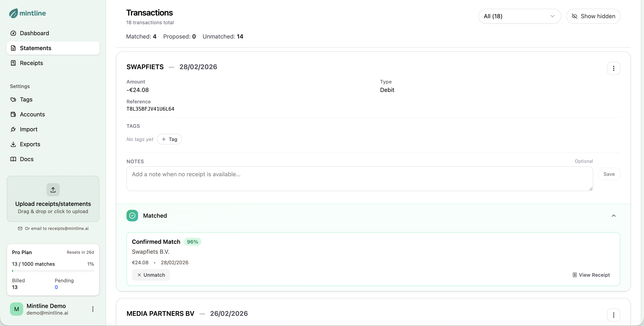Collapse the Matched section chevron
Screen dimensions: 644x326
[613, 216]
